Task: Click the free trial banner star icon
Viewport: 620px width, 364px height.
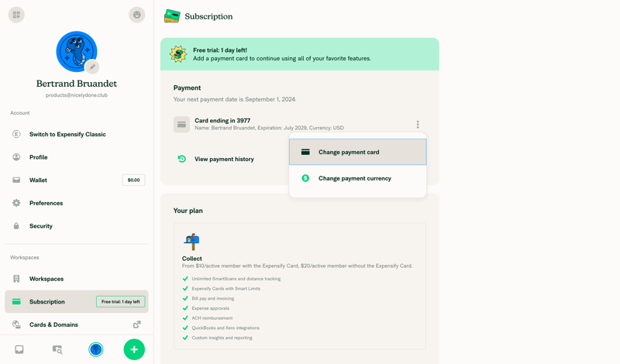Action: [x=178, y=54]
